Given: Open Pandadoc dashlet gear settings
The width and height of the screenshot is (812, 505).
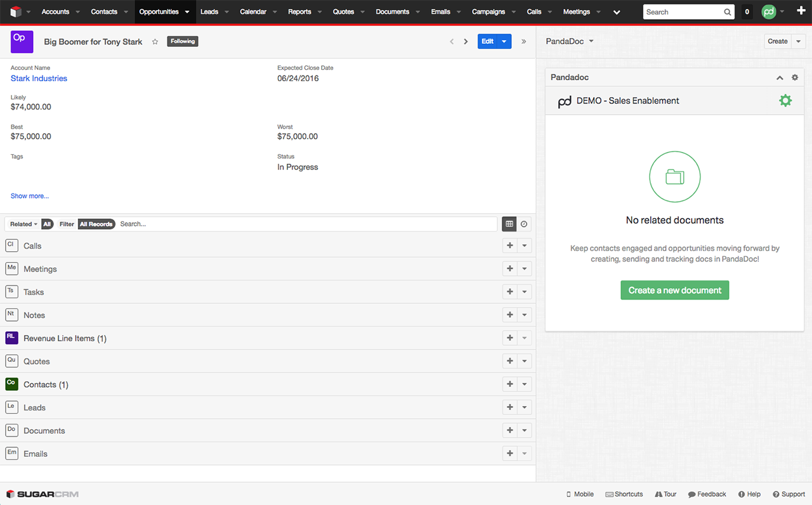Looking at the screenshot, I should coord(795,77).
